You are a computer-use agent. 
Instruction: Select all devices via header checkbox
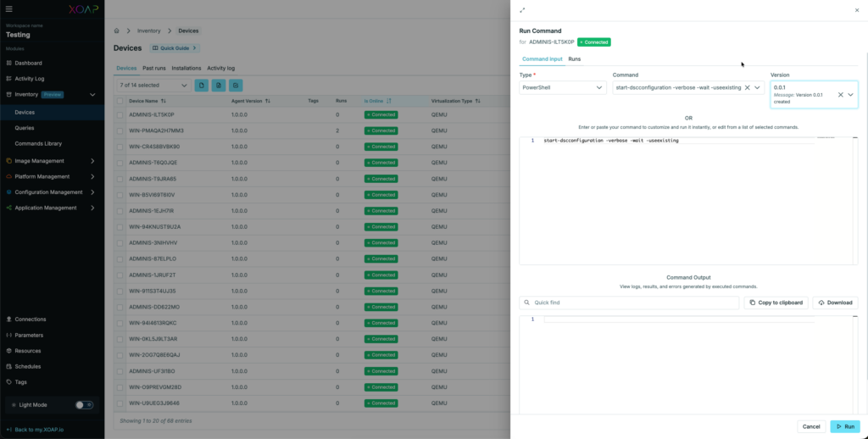click(120, 101)
